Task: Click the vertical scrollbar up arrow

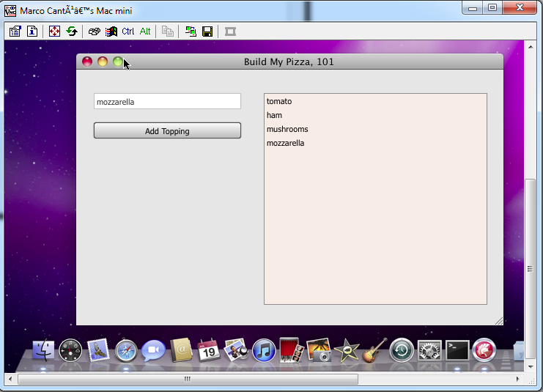Action: click(531, 47)
